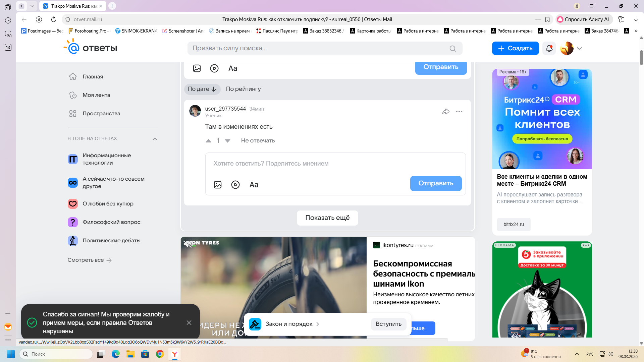Downvote the answer with the down arrow
The height and width of the screenshot is (362, 644).
coord(227,141)
